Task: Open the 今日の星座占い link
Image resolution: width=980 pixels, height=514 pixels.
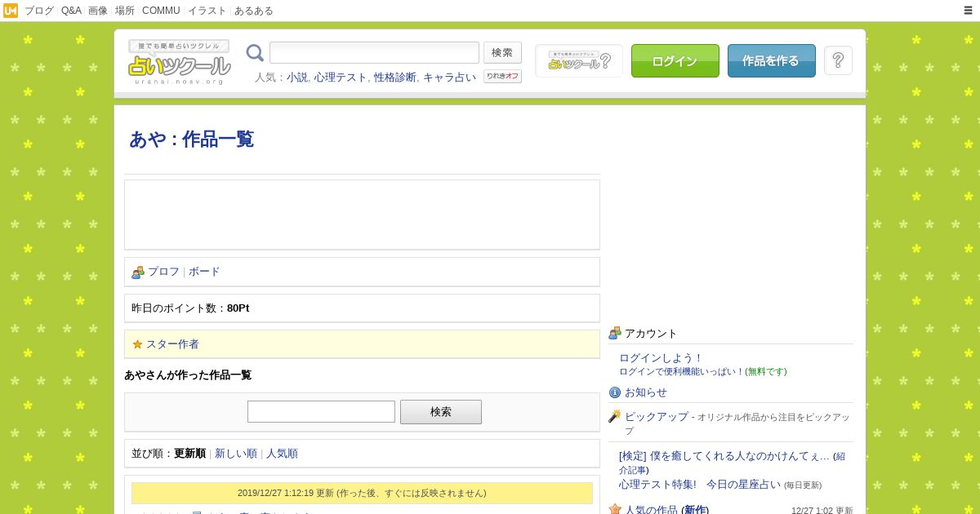Action: coord(743,484)
